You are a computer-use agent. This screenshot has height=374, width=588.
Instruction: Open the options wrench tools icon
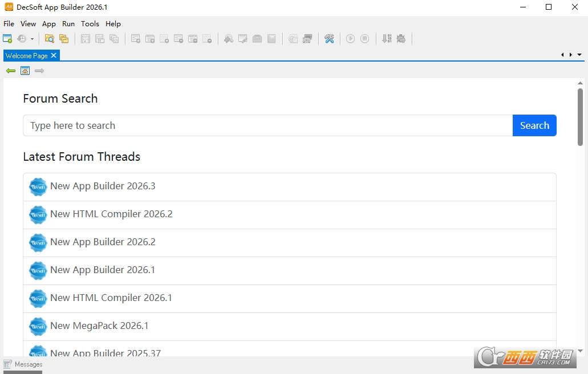(x=329, y=39)
